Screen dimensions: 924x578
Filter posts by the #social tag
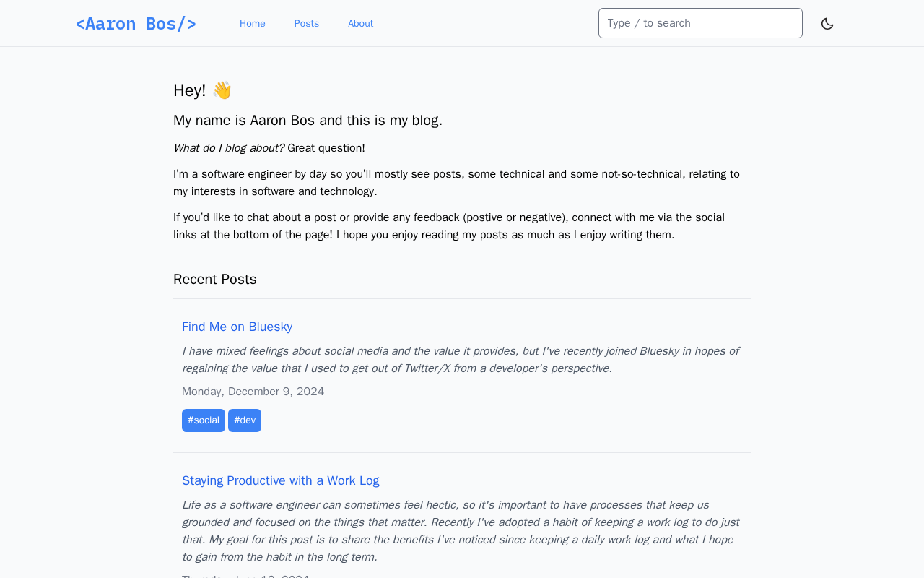[x=204, y=420]
